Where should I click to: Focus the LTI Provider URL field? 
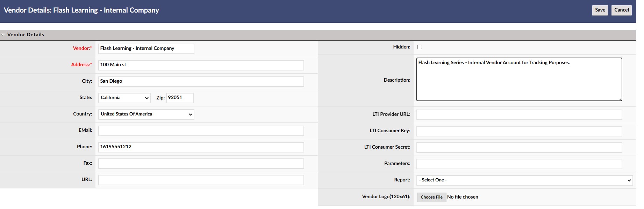(x=519, y=114)
